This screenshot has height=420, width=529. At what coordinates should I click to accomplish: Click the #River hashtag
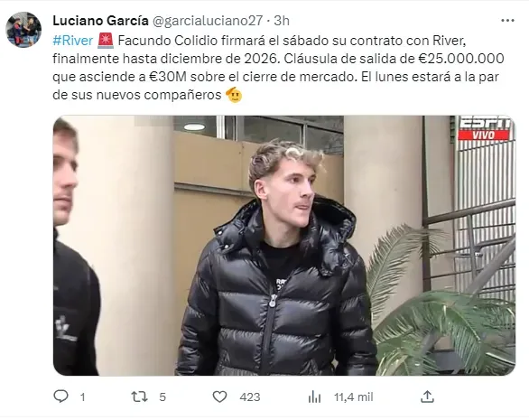pyautogui.click(x=72, y=41)
